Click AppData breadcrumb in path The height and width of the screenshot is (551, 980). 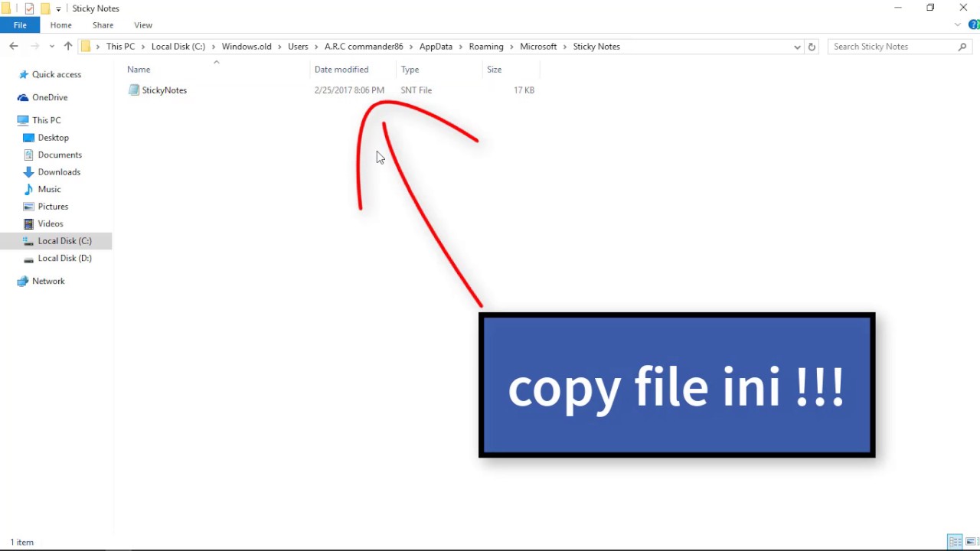(436, 47)
